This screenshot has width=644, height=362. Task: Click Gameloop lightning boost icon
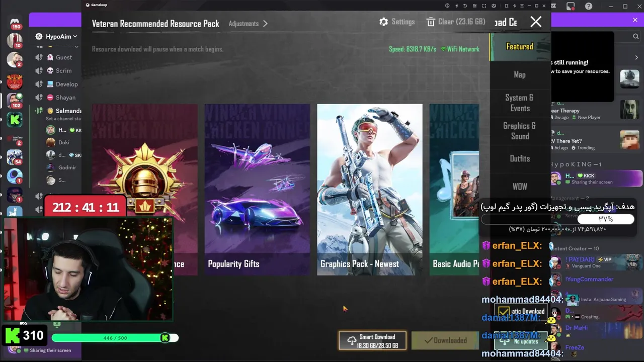457,6
